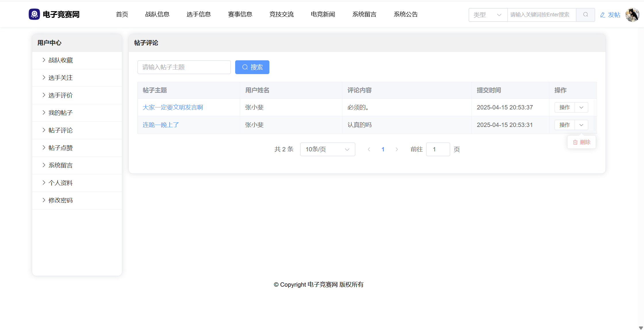Screen dimensions: 644x330
Task: Click the 电子竞赛网 logo icon
Action: [x=34, y=14]
